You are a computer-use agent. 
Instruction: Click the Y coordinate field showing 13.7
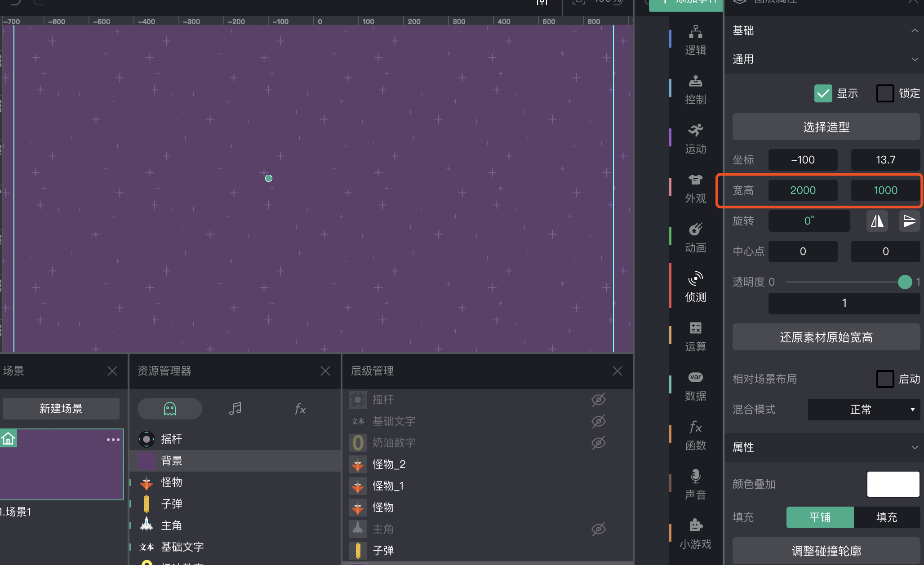click(x=885, y=160)
